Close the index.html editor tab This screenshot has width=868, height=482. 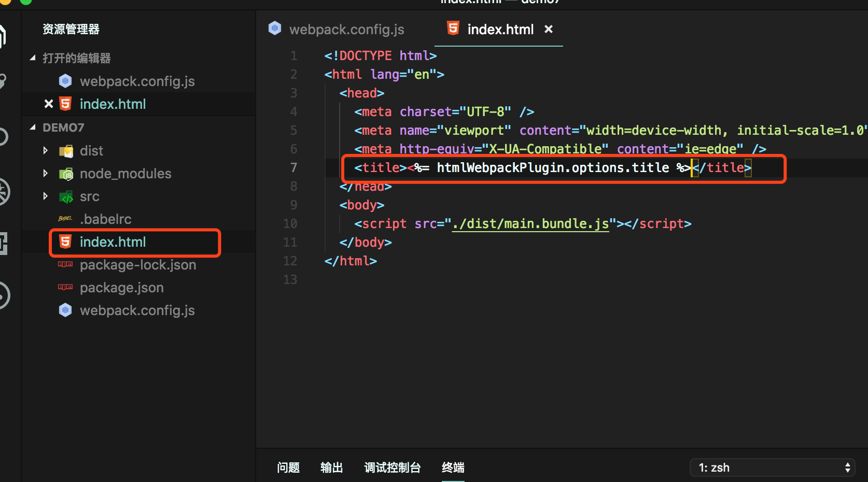pos(549,30)
